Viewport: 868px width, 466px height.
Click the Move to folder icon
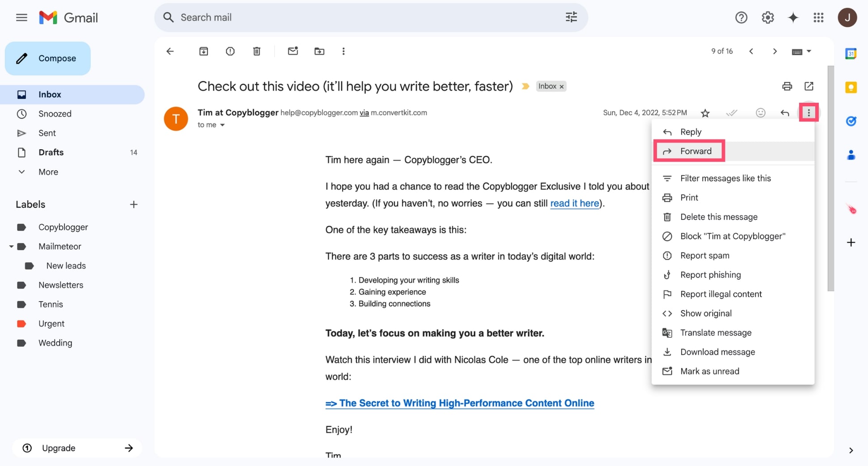[319, 51]
